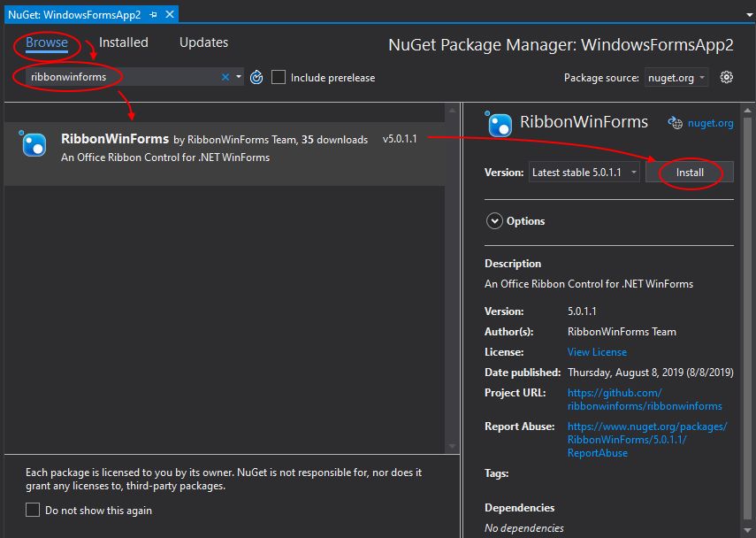Refresh the package list
This screenshot has width=756, height=538.
(256, 77)
